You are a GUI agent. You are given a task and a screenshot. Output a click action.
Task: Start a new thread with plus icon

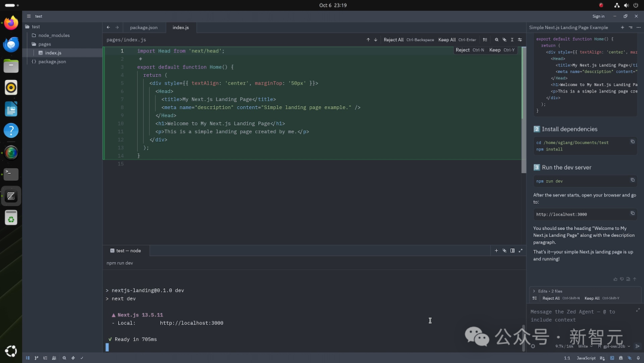coord(622,27)
